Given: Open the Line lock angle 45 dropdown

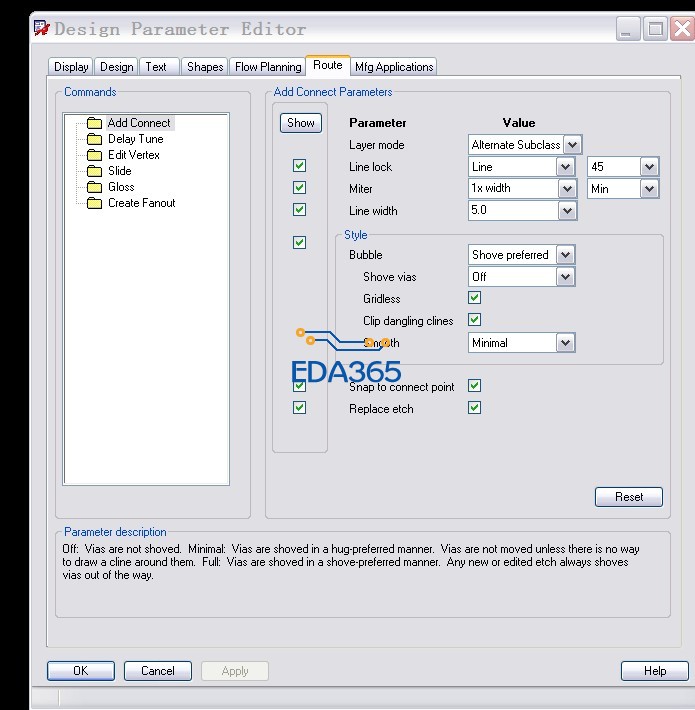Looking at the screenshot, I should coord(649,167).
